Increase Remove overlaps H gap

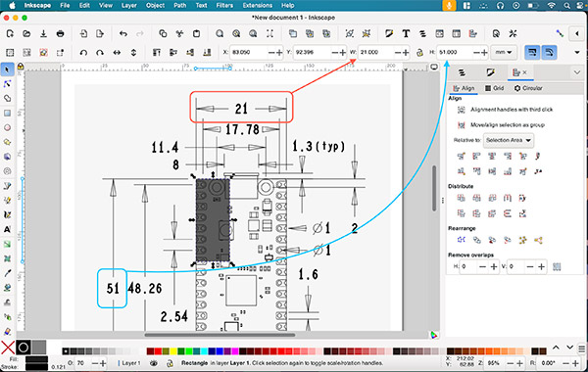tap(494, 266)
